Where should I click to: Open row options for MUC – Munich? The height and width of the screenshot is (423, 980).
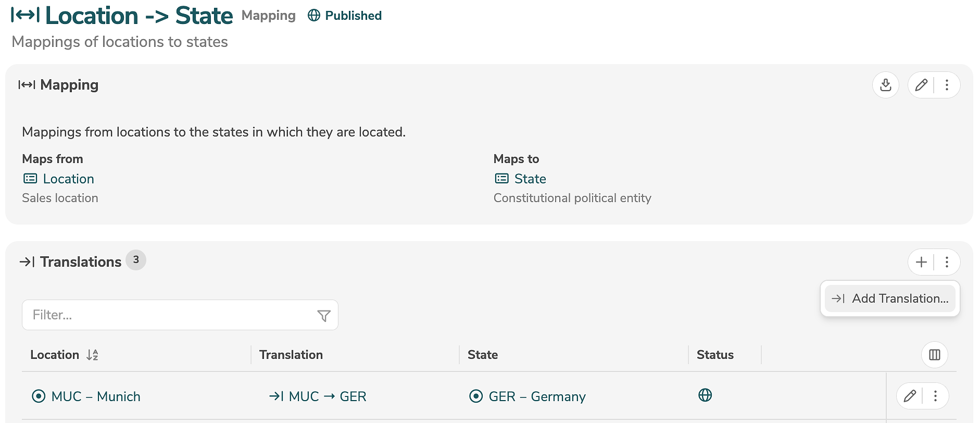click(935, 396)
